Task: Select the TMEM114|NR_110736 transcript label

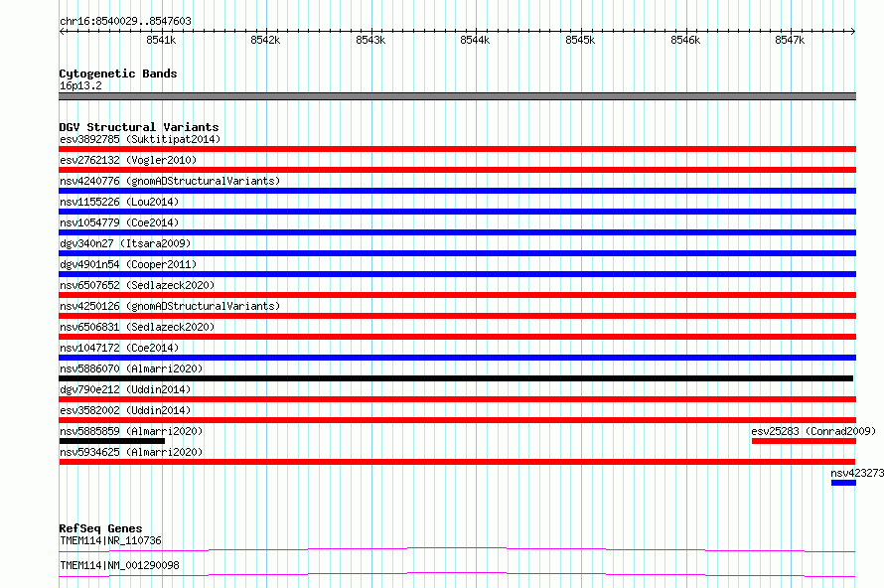Action: [x=110, y=540]
